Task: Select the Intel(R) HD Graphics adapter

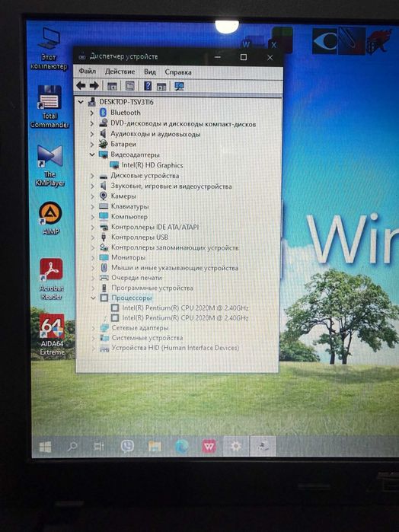Action: tap(152, 165)
